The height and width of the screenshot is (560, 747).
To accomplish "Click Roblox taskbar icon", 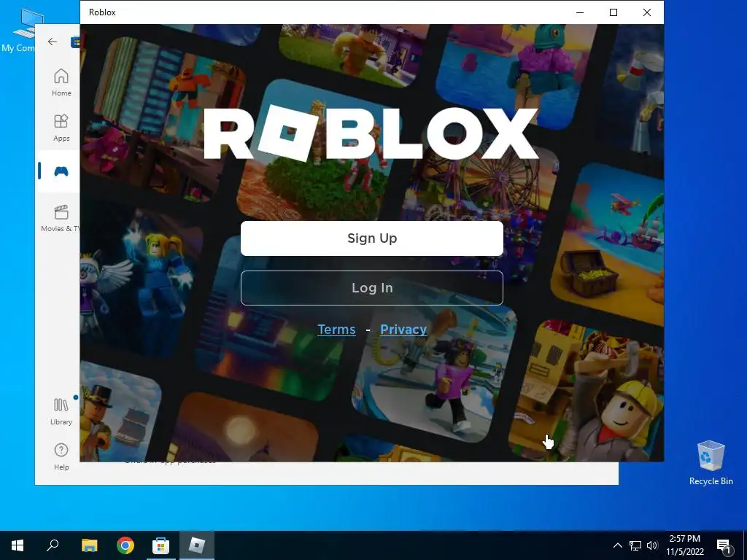I will 197,545.
